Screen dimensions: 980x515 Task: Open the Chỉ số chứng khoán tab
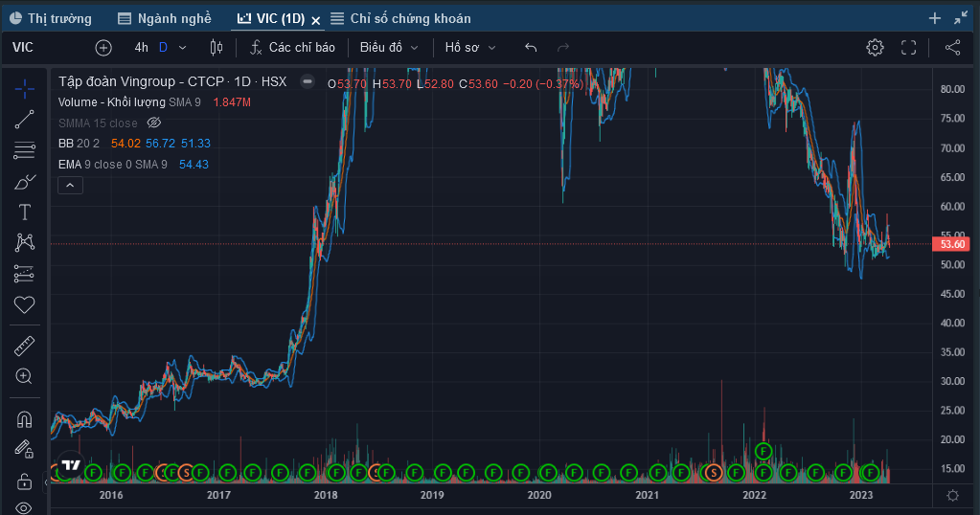(x=400, y=19)
